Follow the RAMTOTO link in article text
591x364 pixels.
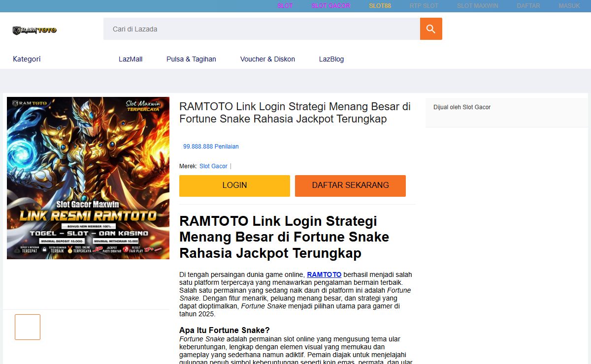324,274
